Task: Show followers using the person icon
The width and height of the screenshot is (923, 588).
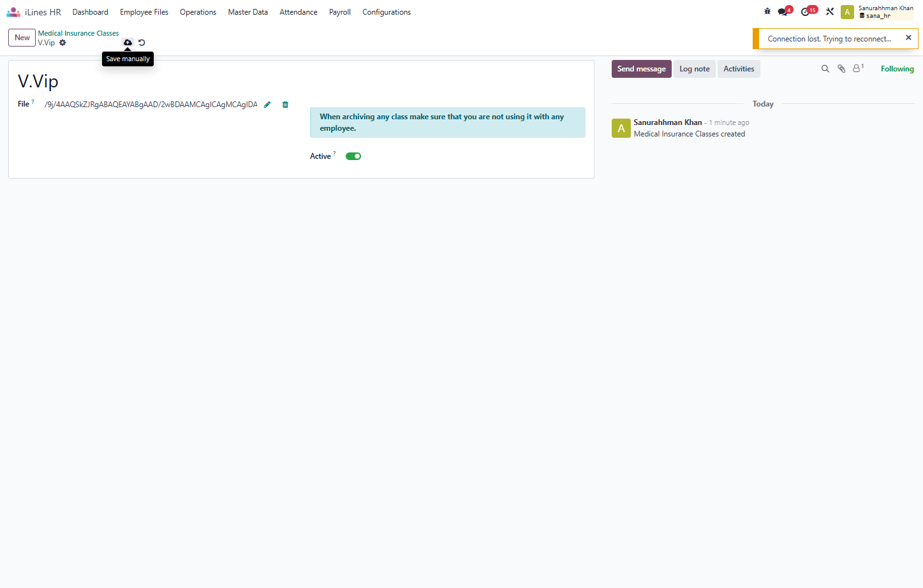Action: (858, 68)
